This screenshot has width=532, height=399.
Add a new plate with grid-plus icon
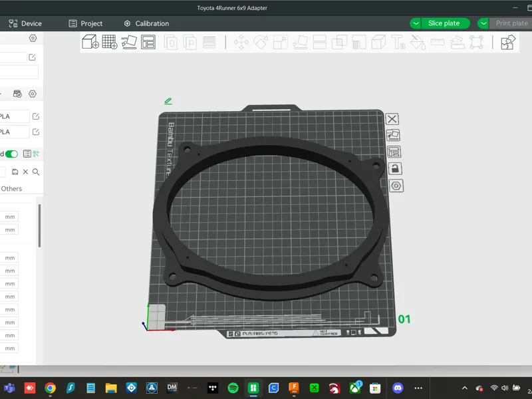coord(110,42)
